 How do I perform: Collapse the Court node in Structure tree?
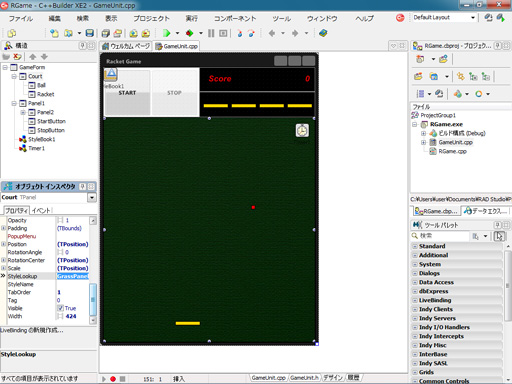pos(14,76)
